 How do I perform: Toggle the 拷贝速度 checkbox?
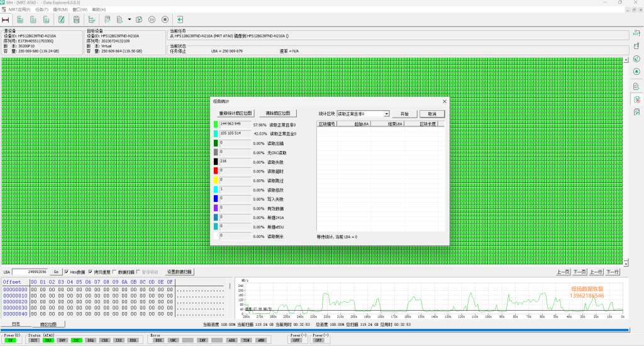tap(91, 272)
